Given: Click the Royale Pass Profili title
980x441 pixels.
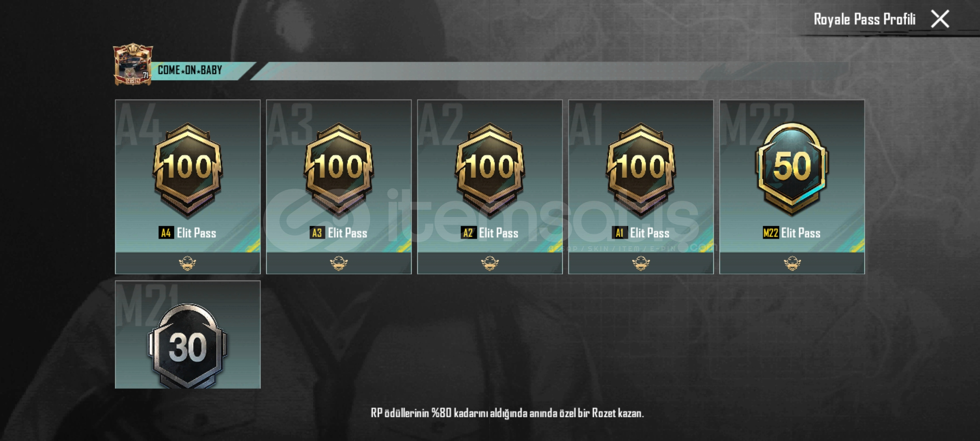Looking at the screenshot, I should (864, 19).
